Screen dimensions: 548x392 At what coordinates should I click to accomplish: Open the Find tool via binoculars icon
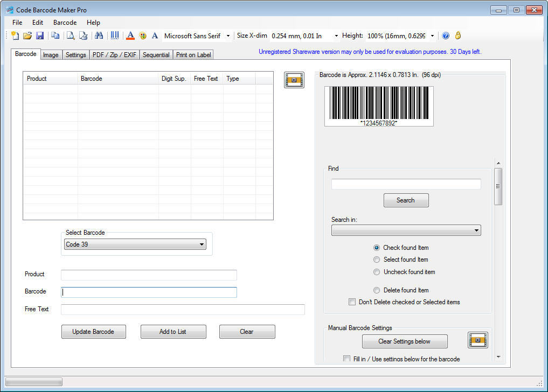click(99, 36)
